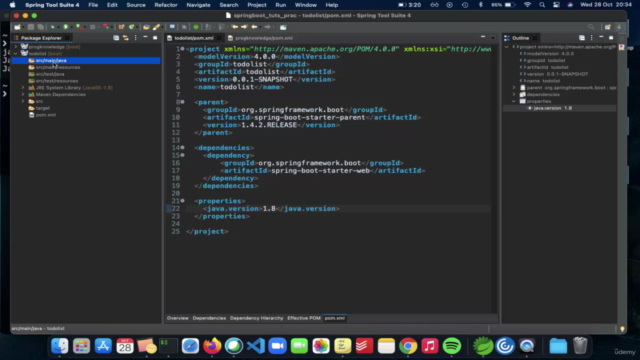Open the Spring Tool Suite leaf Dock icon
This screenshot has width=640, height=360.
pyautogui.click(x=483, y=346)
